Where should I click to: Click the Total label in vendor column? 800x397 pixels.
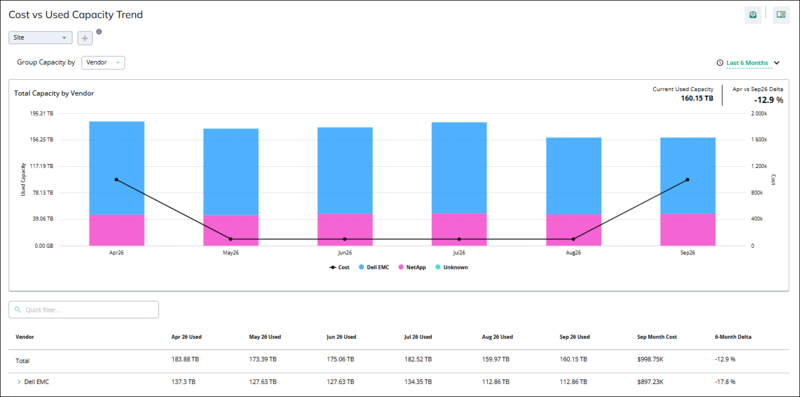click(22, 360)
